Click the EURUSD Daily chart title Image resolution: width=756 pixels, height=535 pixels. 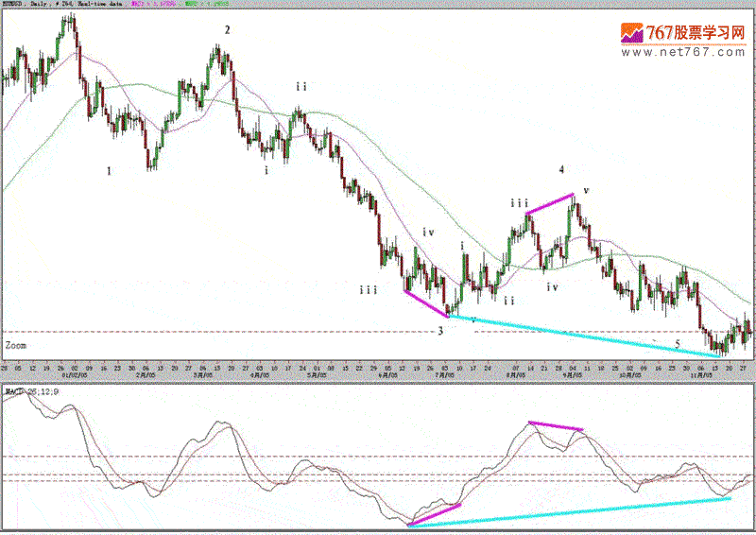38,5
